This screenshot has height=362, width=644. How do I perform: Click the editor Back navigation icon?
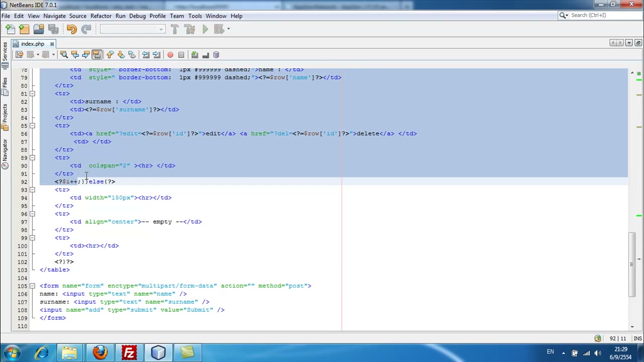point(30,55)
